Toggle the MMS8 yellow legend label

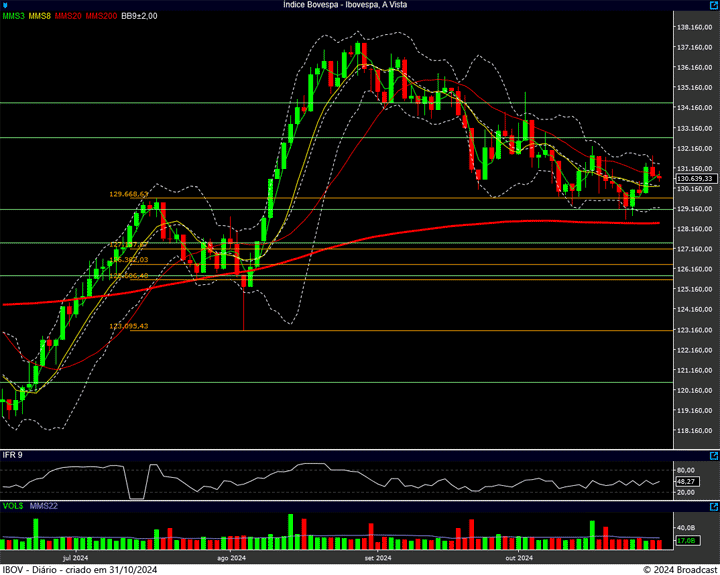point(40,17)
